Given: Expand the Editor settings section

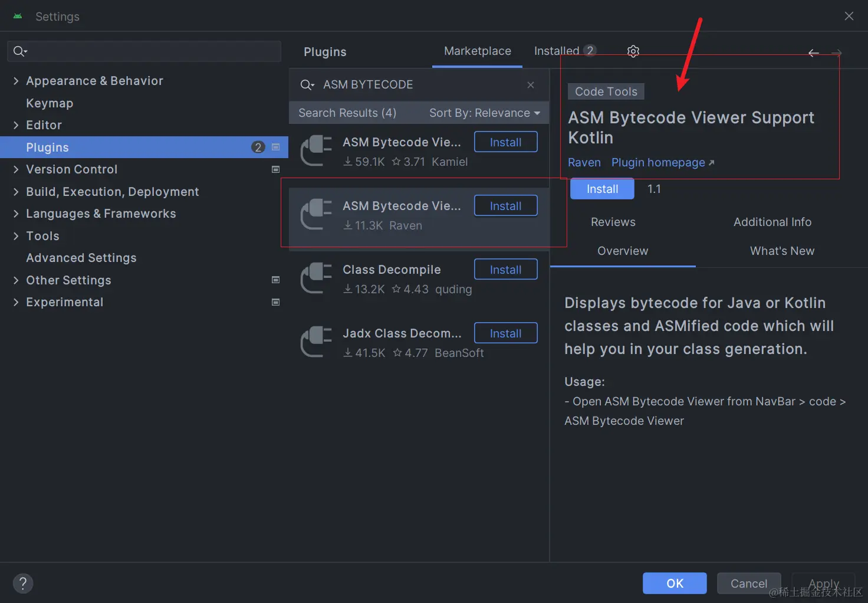Looking at the screenshot, I should [x=16, y=125].
